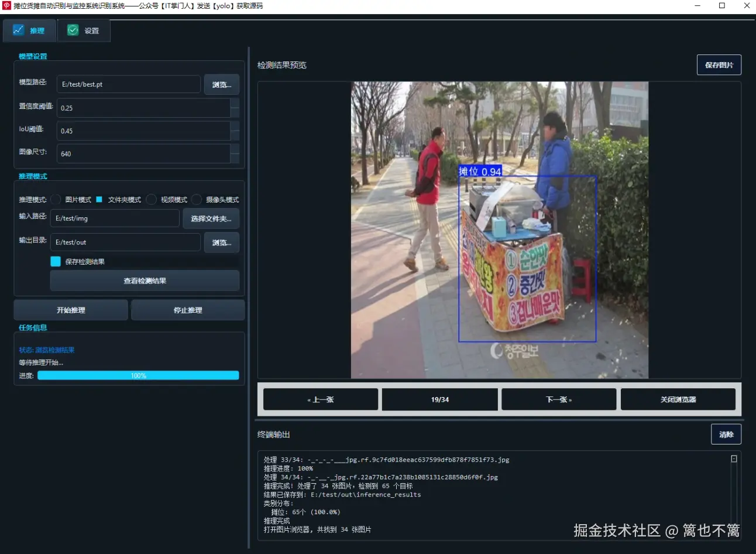The width and height of the screenshot is (756, 554).
Task: Click the up stepper beside 置信度阈值
Action: [x=235, y=104]
